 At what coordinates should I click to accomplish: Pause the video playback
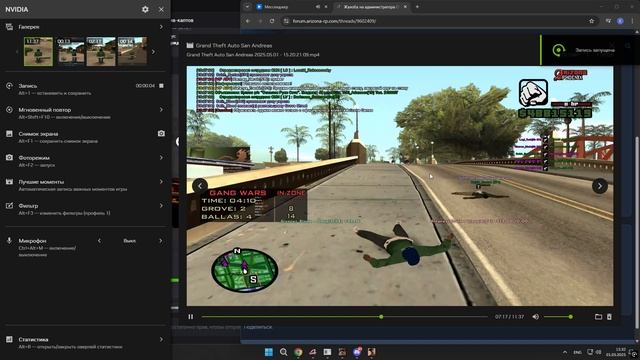coord(191,317)
